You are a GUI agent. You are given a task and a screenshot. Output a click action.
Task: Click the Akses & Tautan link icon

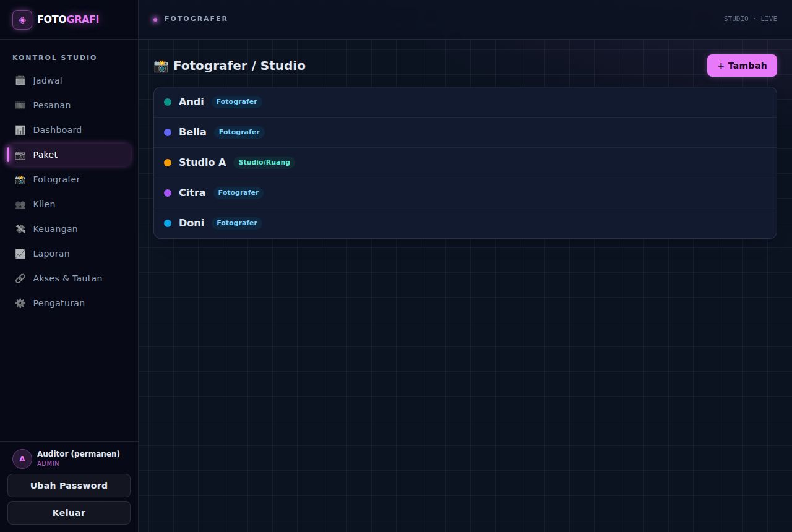point(20,278)
